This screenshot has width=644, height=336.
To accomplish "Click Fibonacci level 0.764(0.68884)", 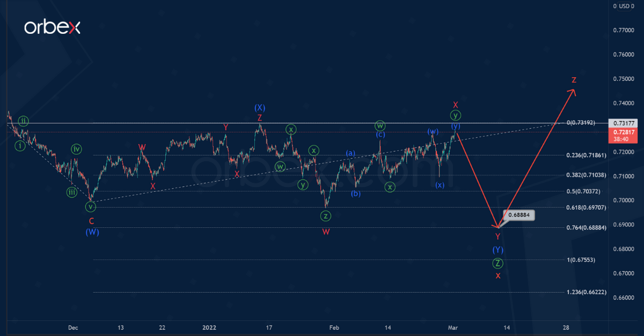I will (587, 228).
